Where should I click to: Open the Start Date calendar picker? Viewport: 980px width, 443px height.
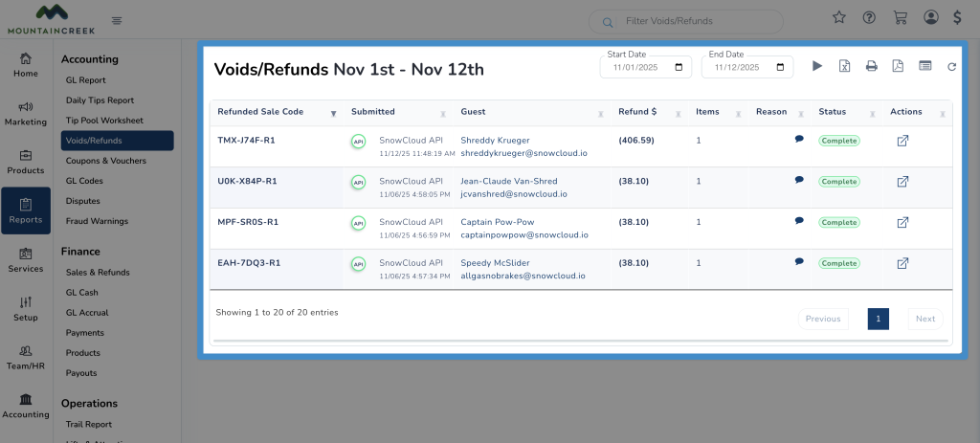[679, 68]
